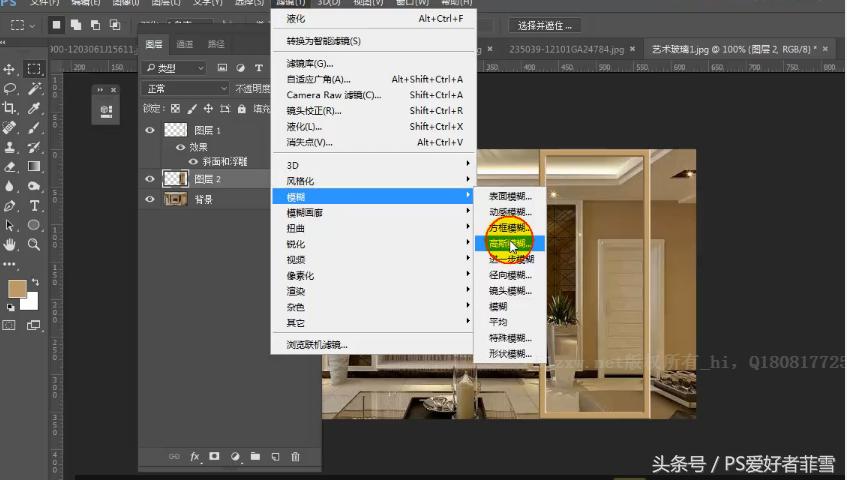Viewport: 847px width, 480px height.
Task: Select the Ellipse shape tool
Action: click(x=33, y=225)
